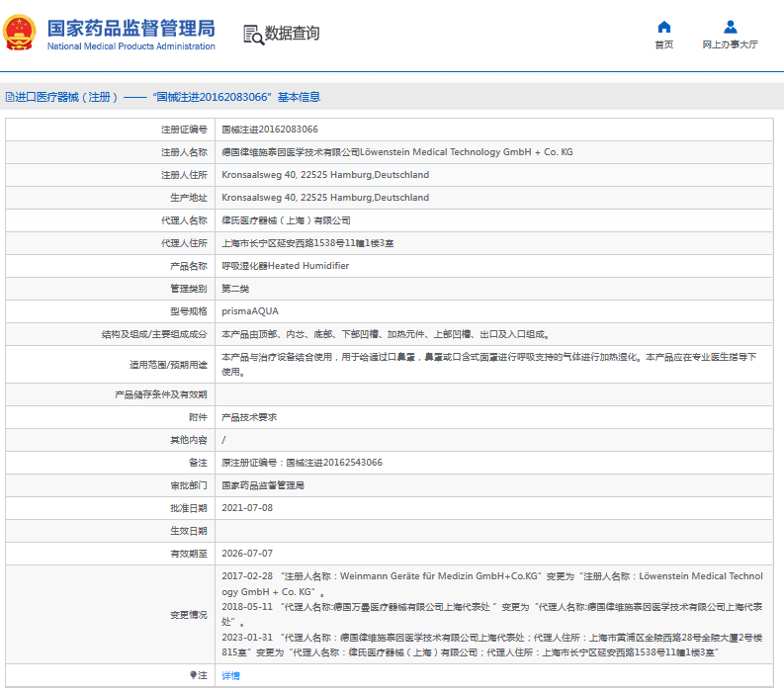Click the document icon before 进口医疗器械
Viewport: 784px width, 693px height.
click(x=10, y=97)
